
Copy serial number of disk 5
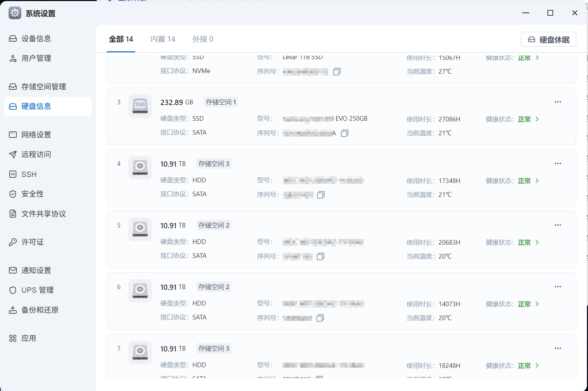pyautogui.click(x=320, y=256)
